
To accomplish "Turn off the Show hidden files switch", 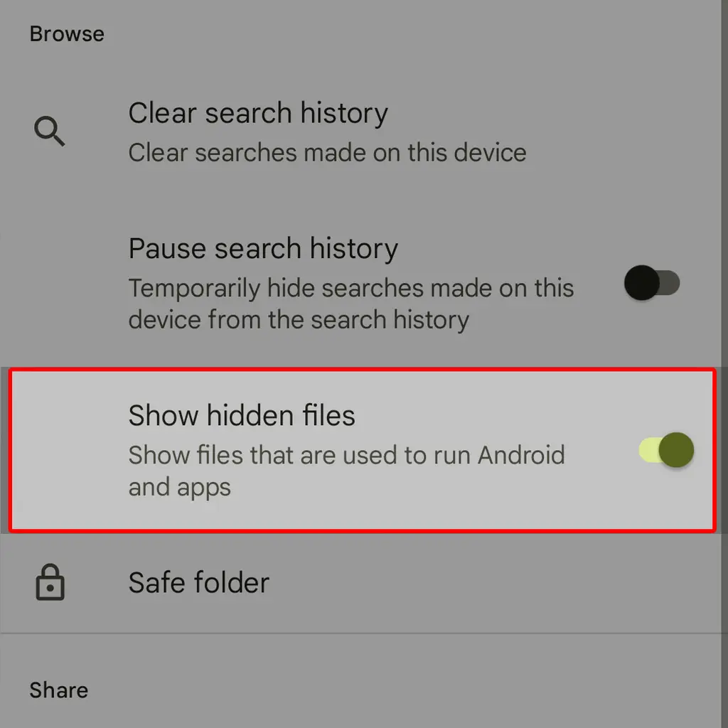I will coord(666,450).
